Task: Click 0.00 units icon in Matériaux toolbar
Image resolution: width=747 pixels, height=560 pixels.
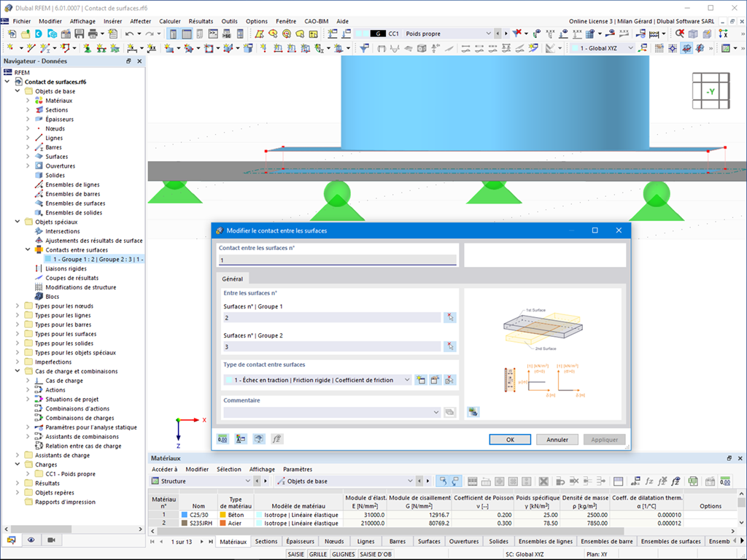Action: tap(725, 481)
